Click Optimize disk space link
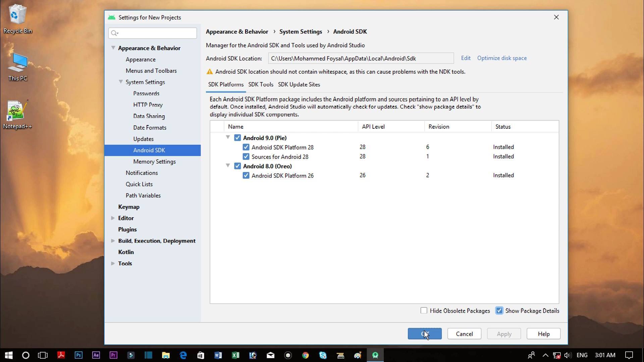This screenshot has width=644, height=362. (x=502, y=58)
